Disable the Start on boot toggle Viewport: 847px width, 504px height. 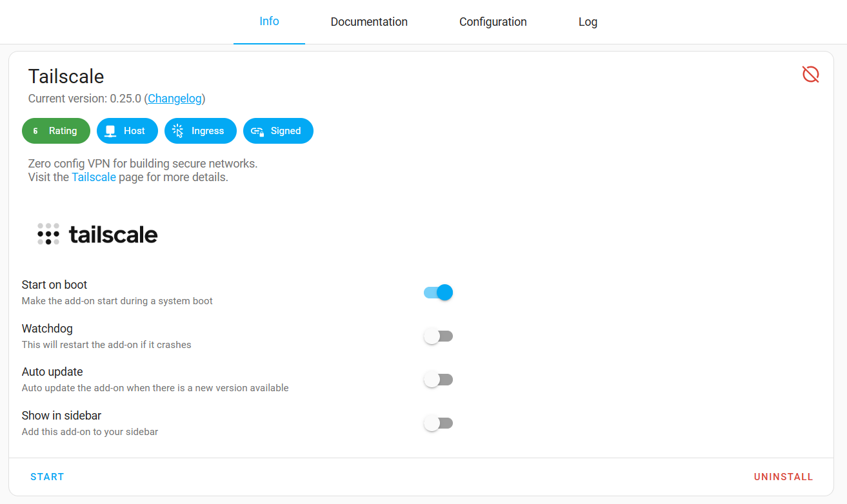pyautogui.click(x=439, y=293)
